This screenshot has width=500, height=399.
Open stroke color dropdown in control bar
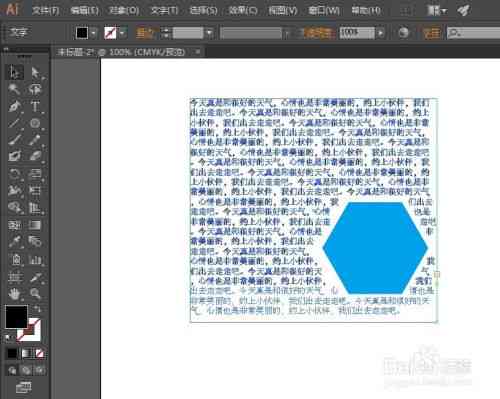(122, 33)
